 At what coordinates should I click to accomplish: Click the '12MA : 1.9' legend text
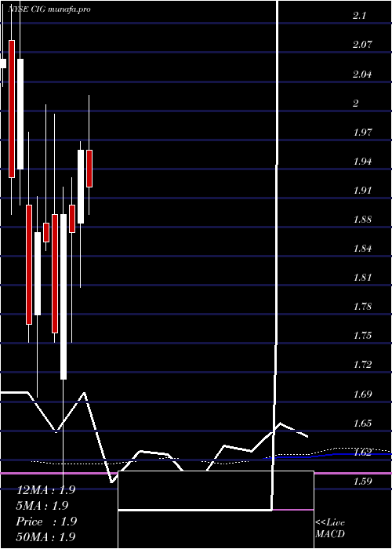45,490
